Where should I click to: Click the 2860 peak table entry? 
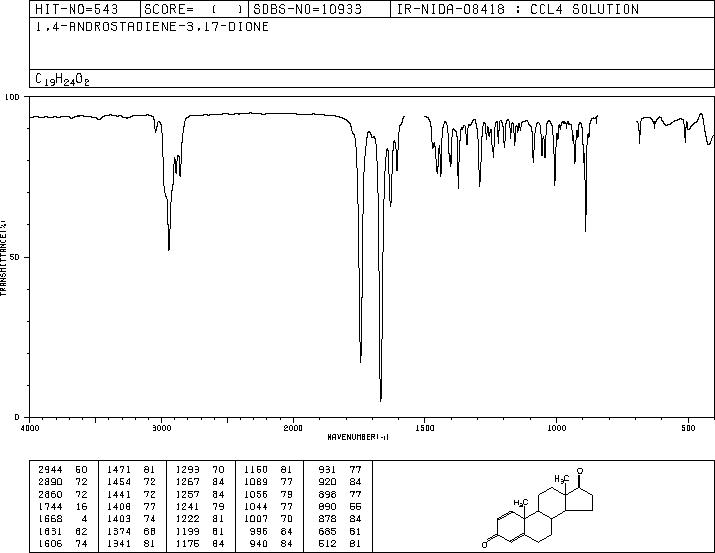pos(63,494)
